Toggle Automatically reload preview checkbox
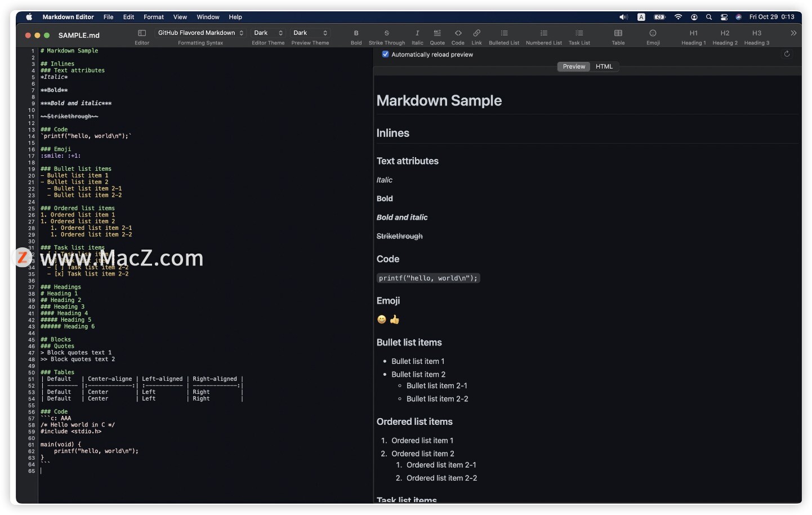Image resolution: width=812 pixels, height=515 pixels. pyautogui.click(x=385, y=54)
